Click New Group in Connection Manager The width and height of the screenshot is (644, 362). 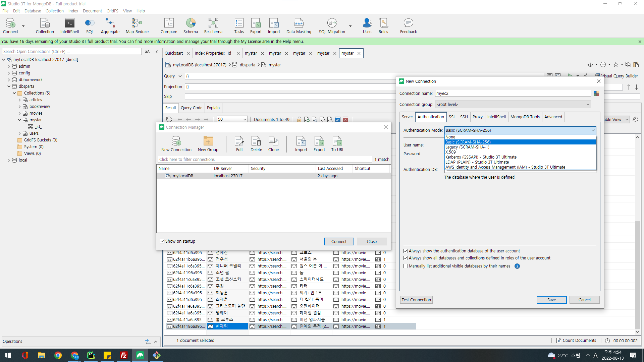click(208, 144)
